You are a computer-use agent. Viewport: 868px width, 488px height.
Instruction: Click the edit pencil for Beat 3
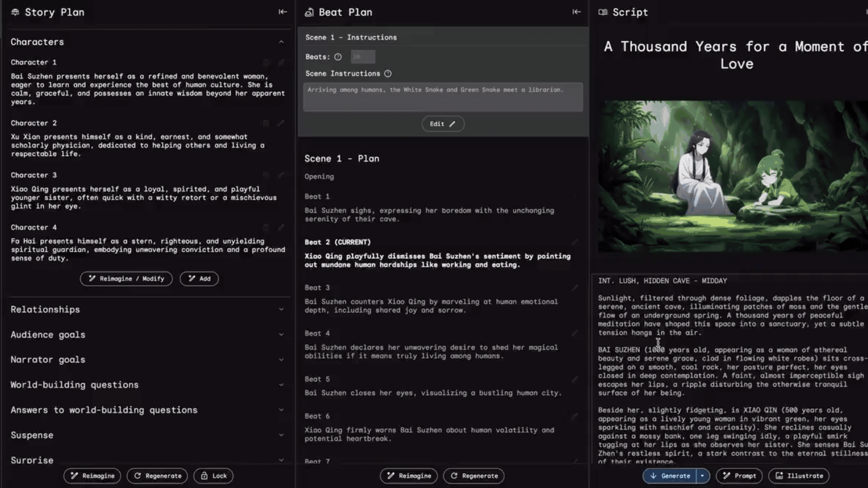(575, 288)
